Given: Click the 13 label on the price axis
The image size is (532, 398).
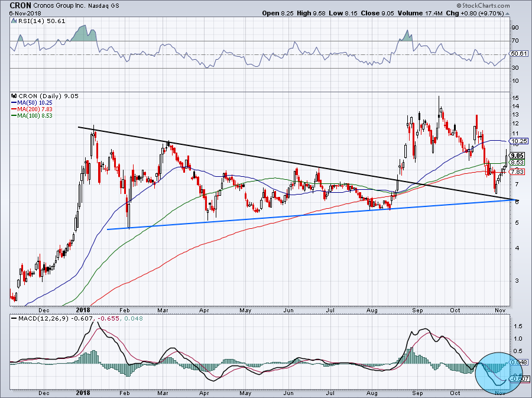Looking at the screenshot, I should pos(515,115).
